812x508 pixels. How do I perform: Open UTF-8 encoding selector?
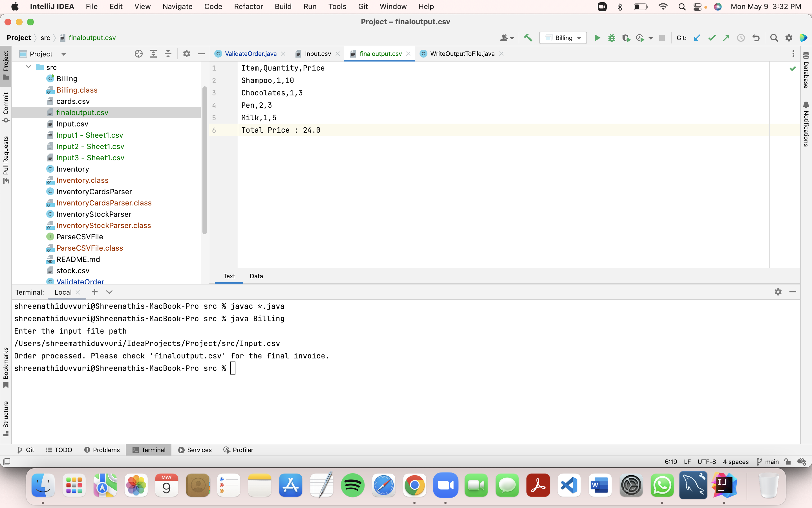click(x=707, y=462)
